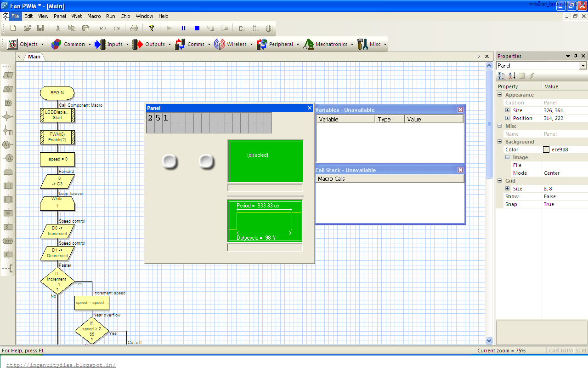Click the Undo arrow icon
This screenshot has width=588, height=368.
(103, 28)
